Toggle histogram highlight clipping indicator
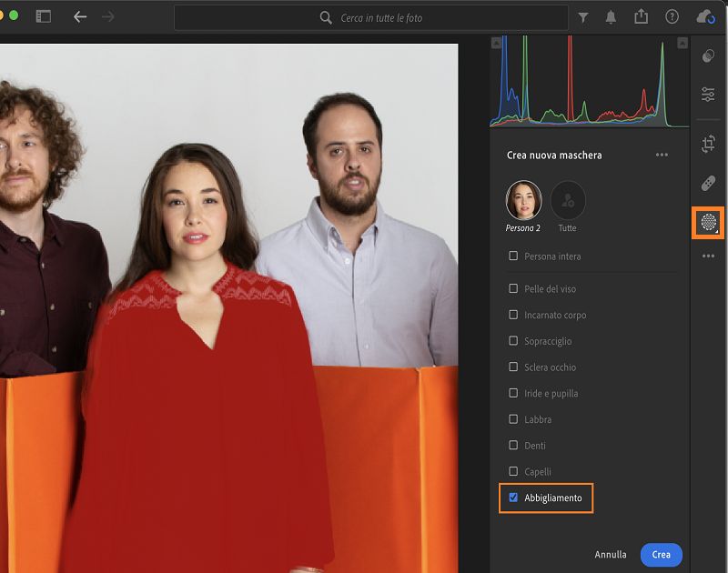728x573 pixels. click(682, 43)
